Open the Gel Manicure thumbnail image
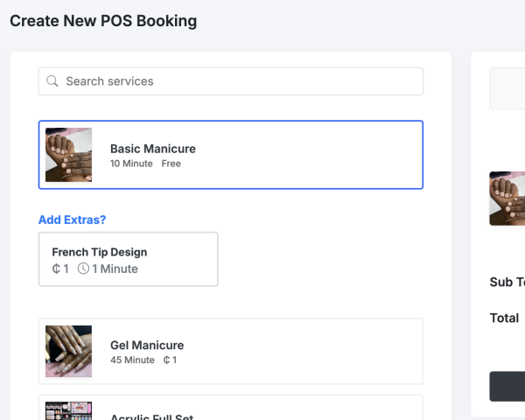The image size is (525, 420). coord(68,352)
